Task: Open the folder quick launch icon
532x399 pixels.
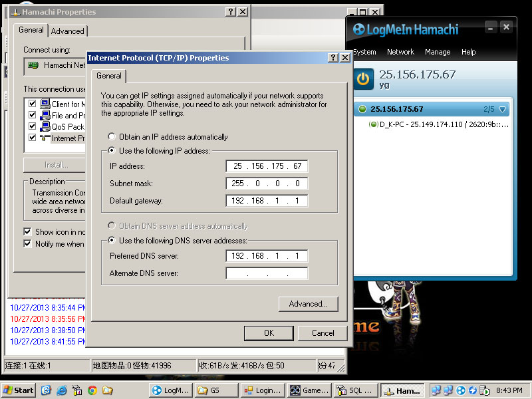Action: [108, 390]
